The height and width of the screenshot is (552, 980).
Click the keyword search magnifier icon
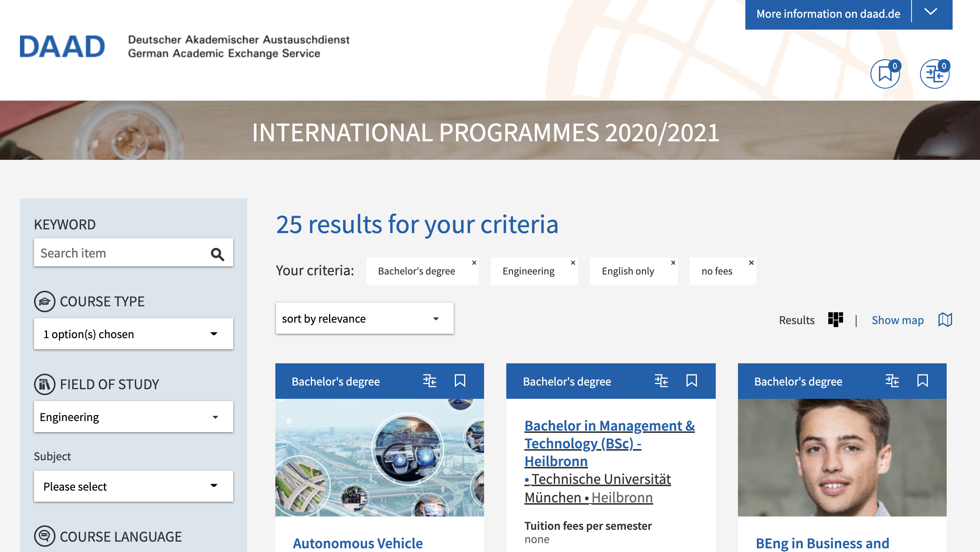pos(218,254)
